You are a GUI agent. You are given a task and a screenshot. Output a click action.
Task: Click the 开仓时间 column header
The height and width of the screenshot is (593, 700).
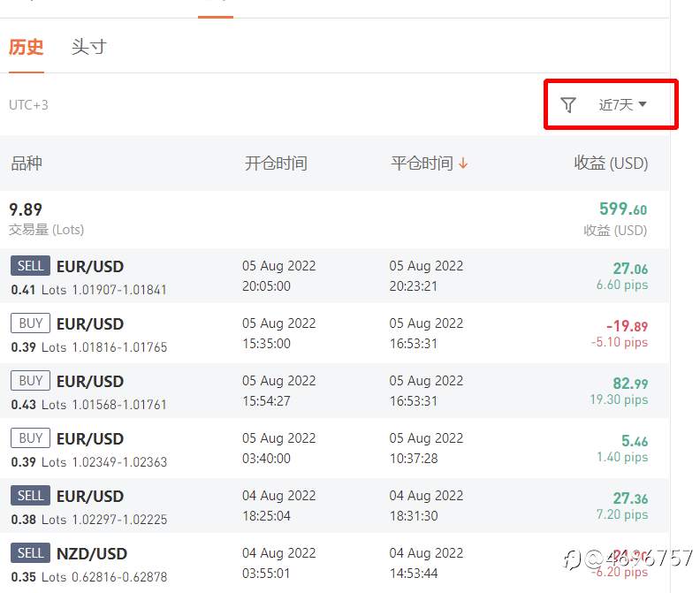276,163
